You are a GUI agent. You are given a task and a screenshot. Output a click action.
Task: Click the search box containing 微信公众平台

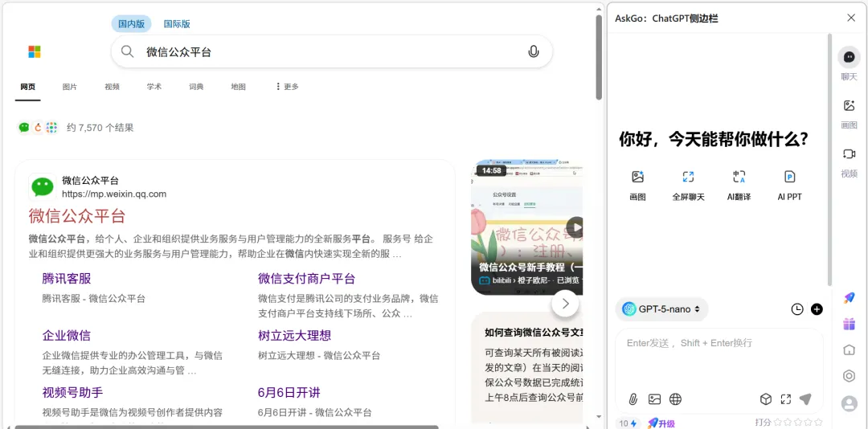(x=332, y=52)
